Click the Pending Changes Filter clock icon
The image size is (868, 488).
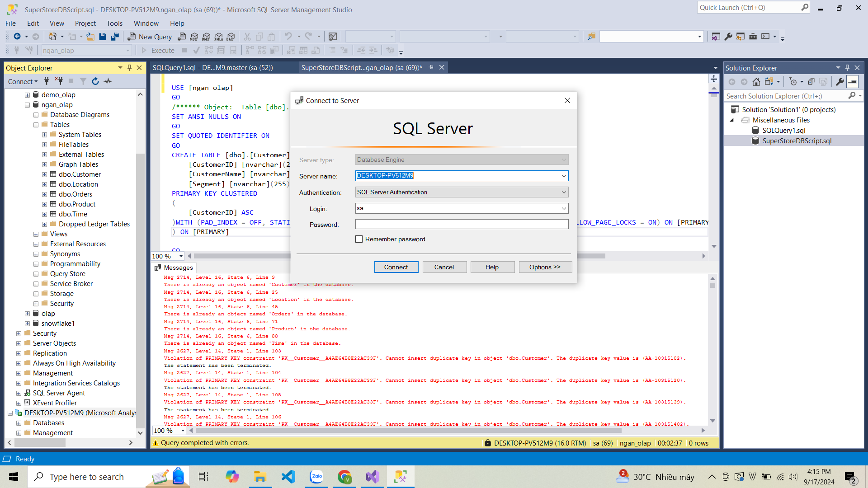pos(793,82)
